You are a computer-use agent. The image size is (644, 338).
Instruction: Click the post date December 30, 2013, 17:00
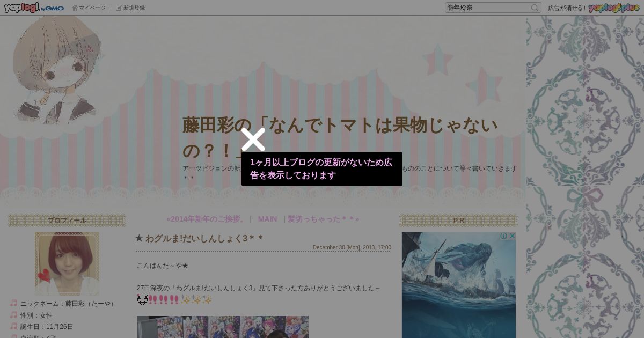[352, 247]
